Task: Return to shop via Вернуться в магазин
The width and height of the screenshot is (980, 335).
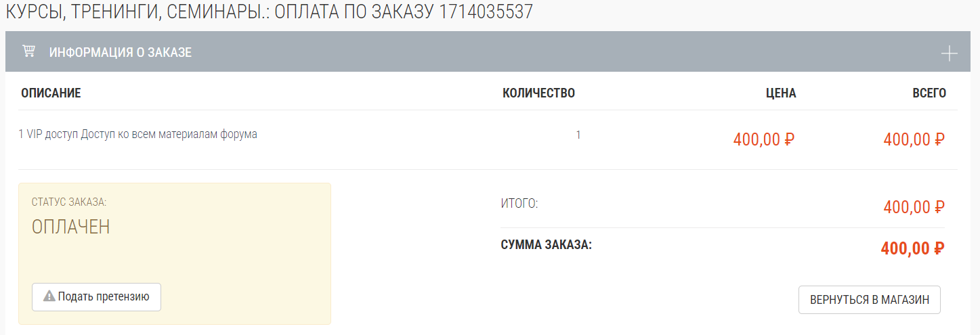Action: (x=870, y=300)
